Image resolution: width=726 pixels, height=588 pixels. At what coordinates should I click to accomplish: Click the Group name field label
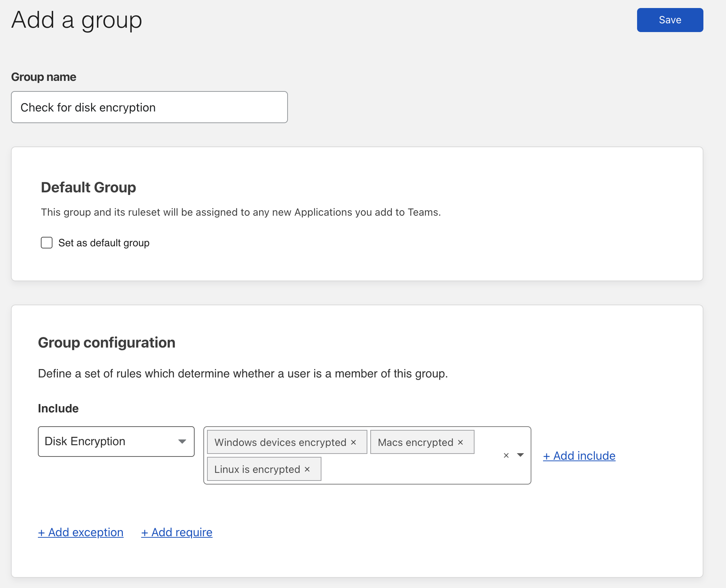tap(44, 77)
